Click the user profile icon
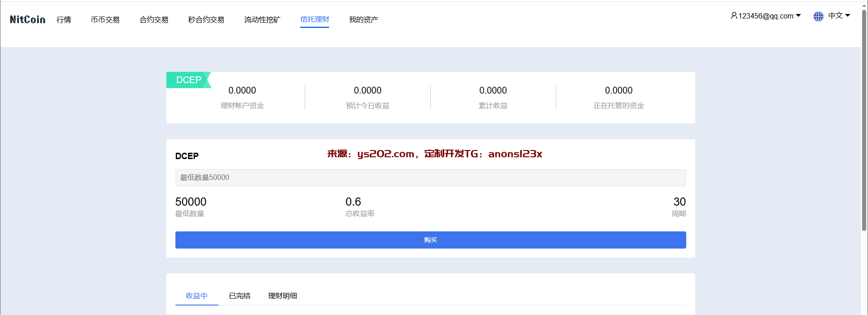This screenshot has width=868, height=315. coord(734,16)
